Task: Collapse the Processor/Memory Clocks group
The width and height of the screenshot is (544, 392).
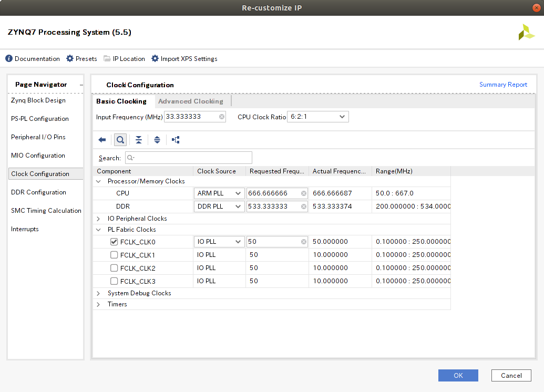Action: [98, 181]
